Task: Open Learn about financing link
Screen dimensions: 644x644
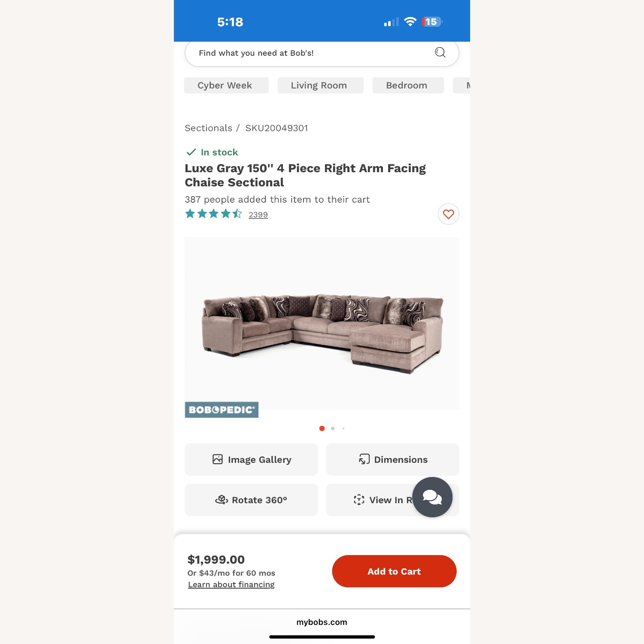Action: point(231,585)
